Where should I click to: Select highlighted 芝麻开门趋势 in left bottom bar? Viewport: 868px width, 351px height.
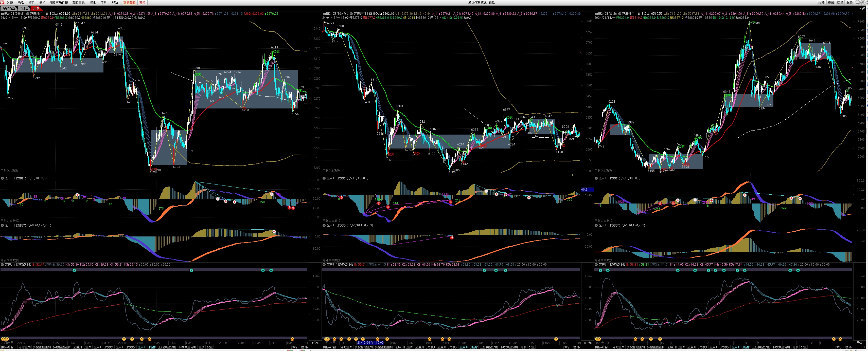click(x=147, y=347)
